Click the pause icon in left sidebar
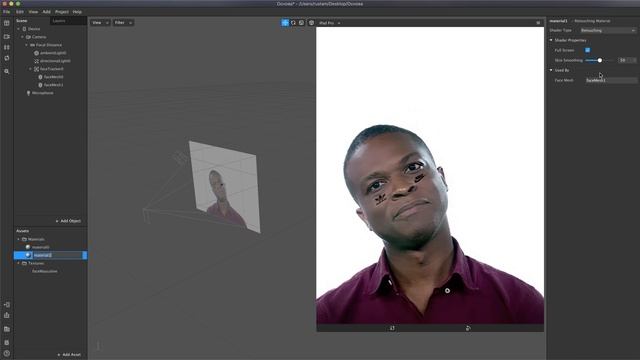640x360 pixels. point(7,47)
